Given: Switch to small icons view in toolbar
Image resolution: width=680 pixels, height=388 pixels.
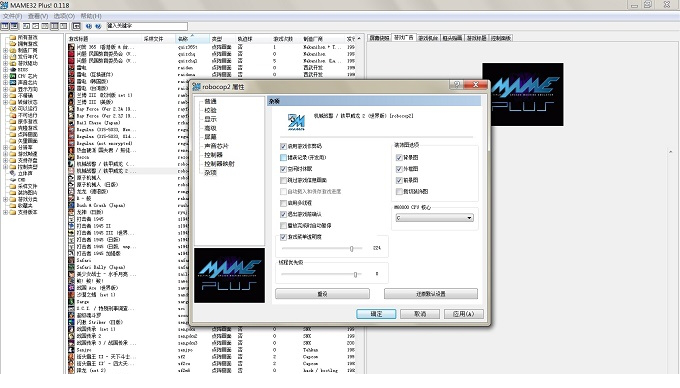Looking at the screenshot, I should click(36, 26).
